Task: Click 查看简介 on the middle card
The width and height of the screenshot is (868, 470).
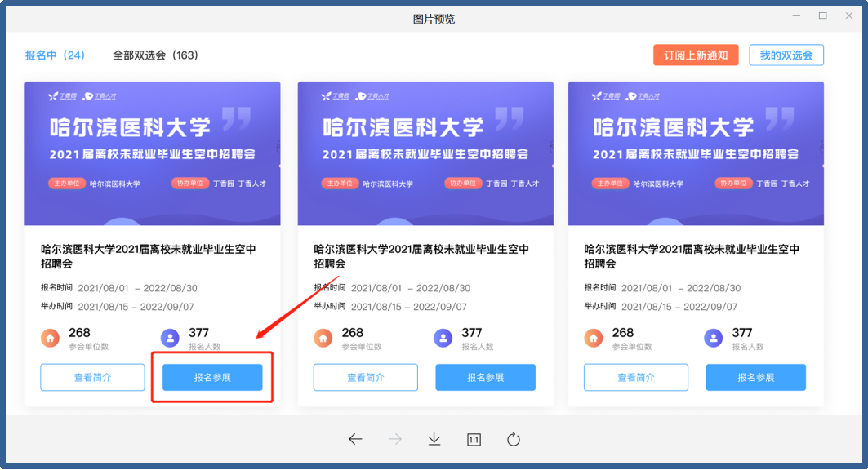Action: (x=365, y=377)
